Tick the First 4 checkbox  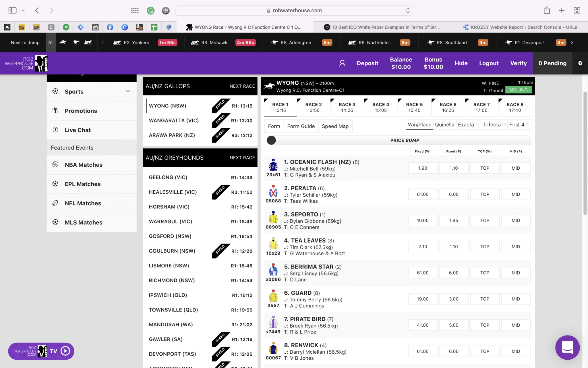528,125
